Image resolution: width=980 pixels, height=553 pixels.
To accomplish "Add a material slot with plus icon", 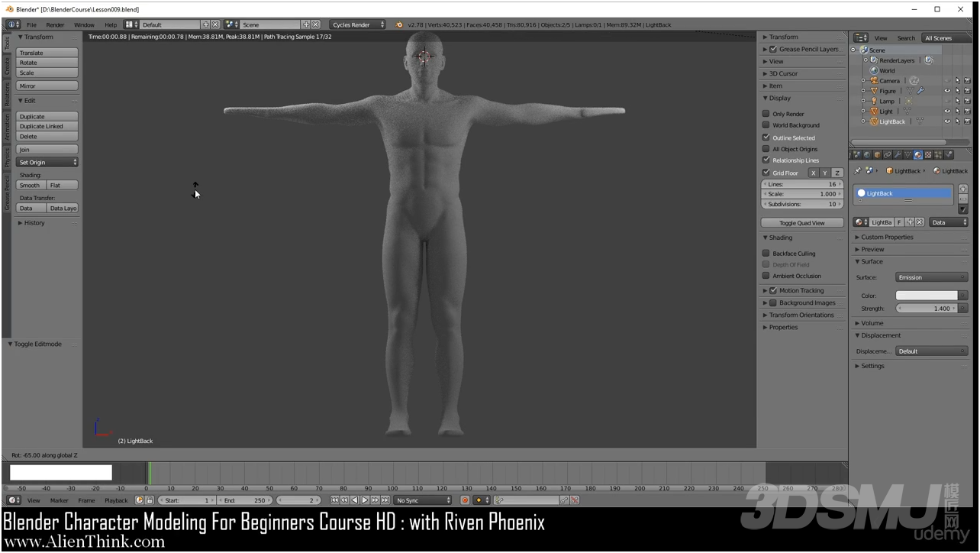I will click(x=963, y=189).
